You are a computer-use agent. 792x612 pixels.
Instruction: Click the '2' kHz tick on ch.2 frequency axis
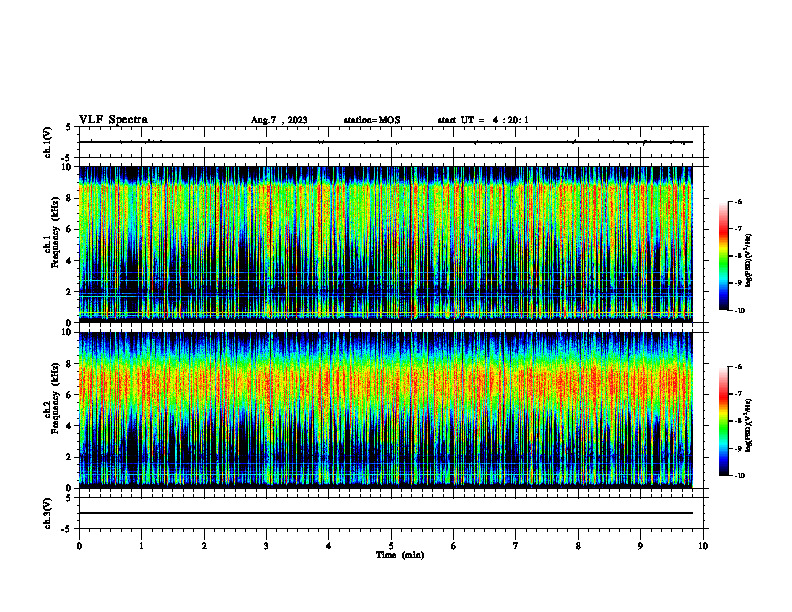point(70,457)
